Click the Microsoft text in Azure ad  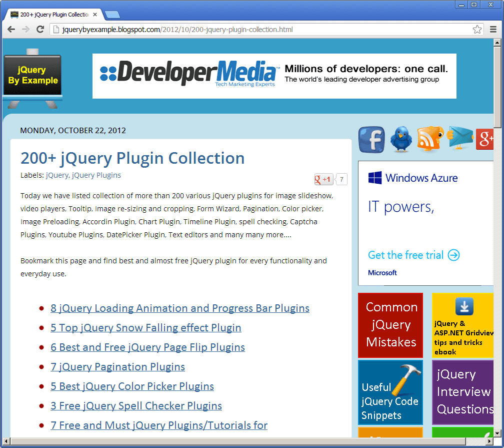click(x=382, y=273)
